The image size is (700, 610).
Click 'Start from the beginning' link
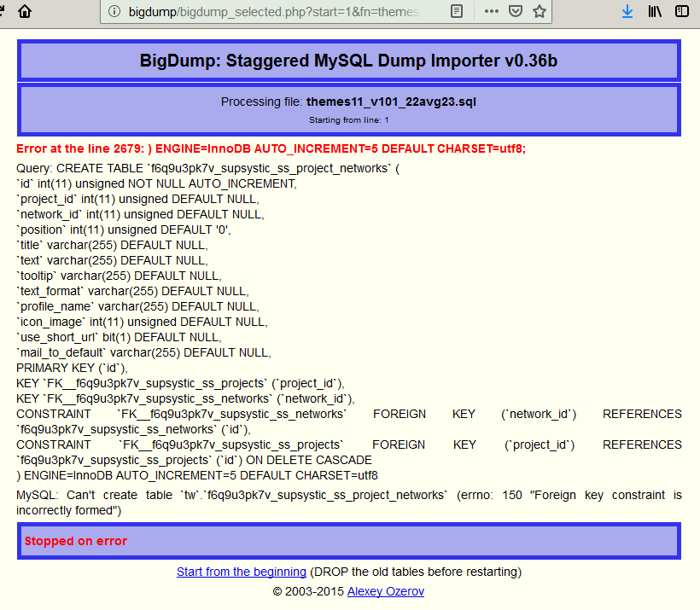[241, 572]
